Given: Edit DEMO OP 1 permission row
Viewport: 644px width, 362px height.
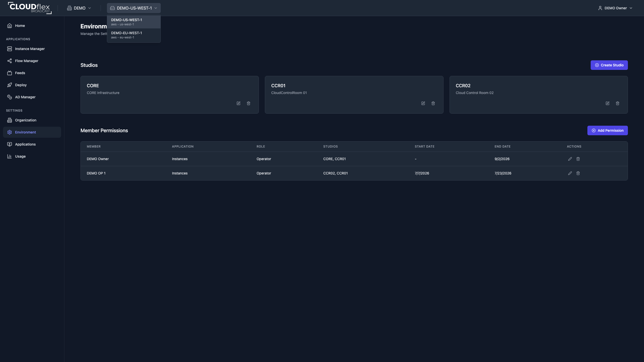Looking at the screenshot, I should tap(570, 173).
